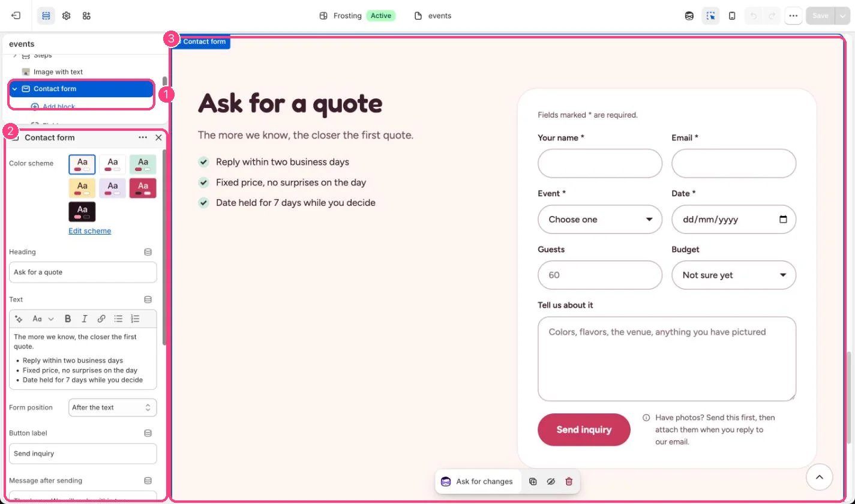Connect dynamic source for Button label
Screen dimensions: 855x504
pos(148,433)
